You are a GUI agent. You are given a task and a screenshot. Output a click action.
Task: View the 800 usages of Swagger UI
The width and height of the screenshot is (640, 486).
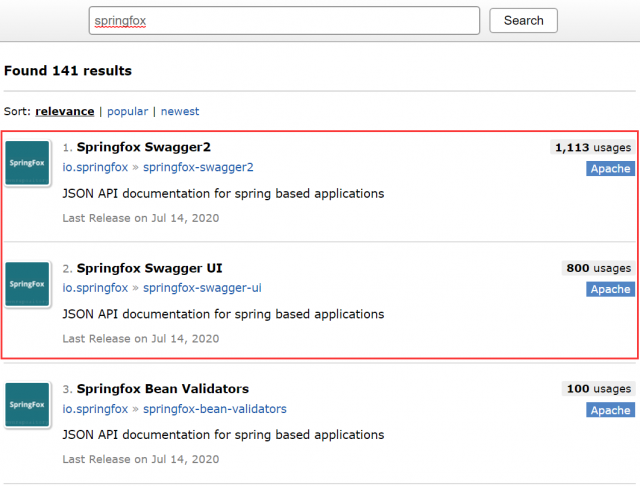[x=598, y=268]
